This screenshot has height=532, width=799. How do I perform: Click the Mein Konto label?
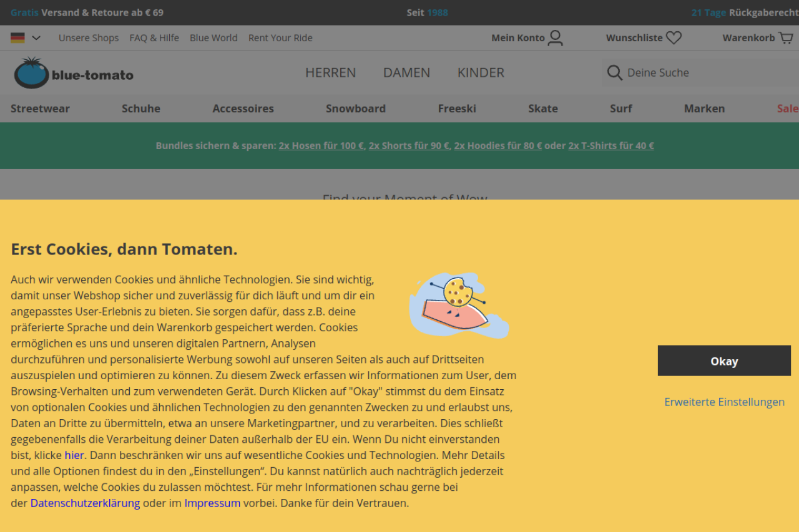[x=518, y=38]
